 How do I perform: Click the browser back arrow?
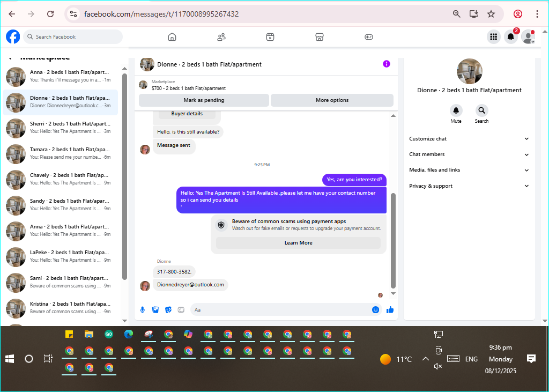click(x=12, y=14)
